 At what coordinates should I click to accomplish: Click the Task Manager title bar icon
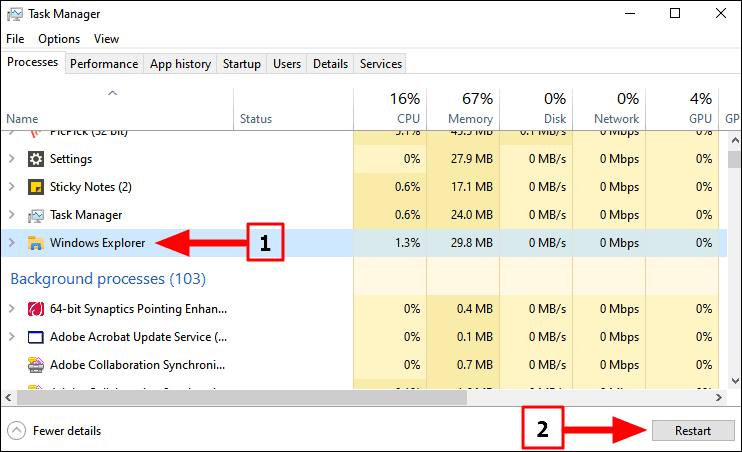(x=15, y=14)
